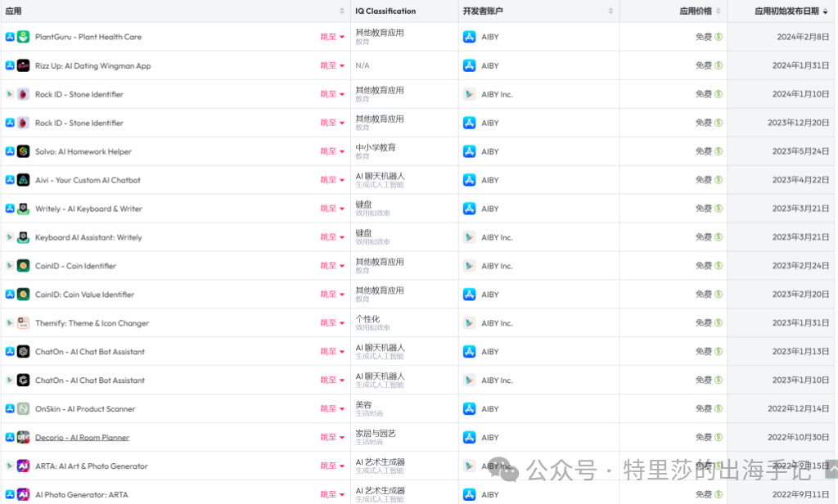Click the Google Play developer icon in CoinID - Coin Identifier row

pyautogui.click(x=469, y=266)
